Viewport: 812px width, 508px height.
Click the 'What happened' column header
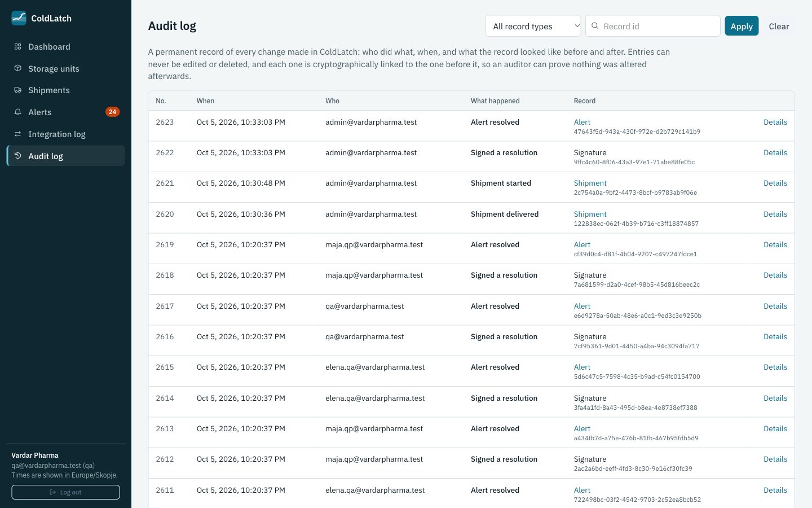tap(495, 101)
